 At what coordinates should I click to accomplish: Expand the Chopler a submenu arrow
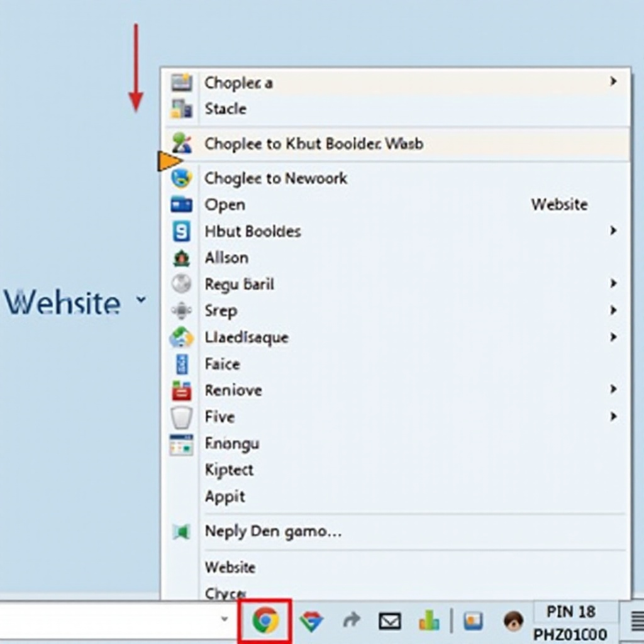[613, 82]
